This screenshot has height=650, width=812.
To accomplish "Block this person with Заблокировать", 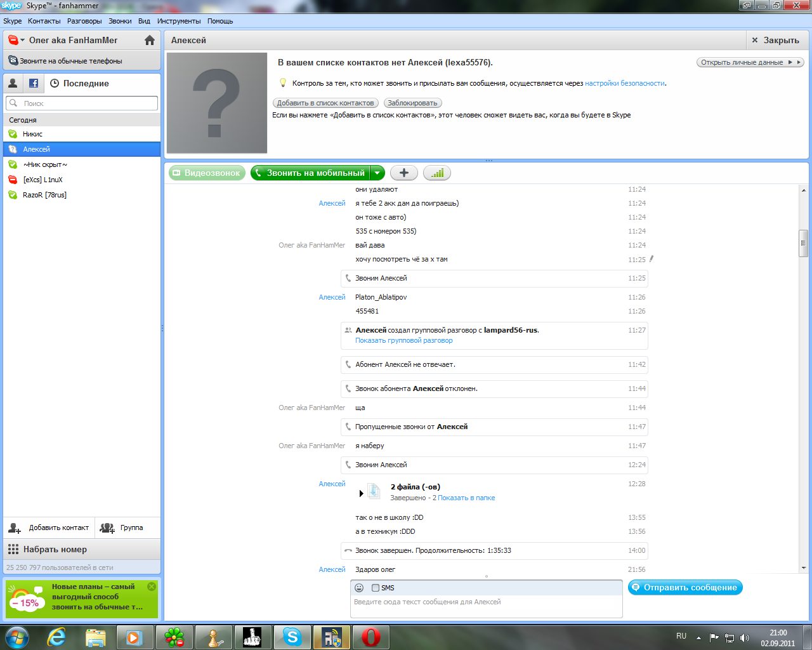I will point(412,103).
